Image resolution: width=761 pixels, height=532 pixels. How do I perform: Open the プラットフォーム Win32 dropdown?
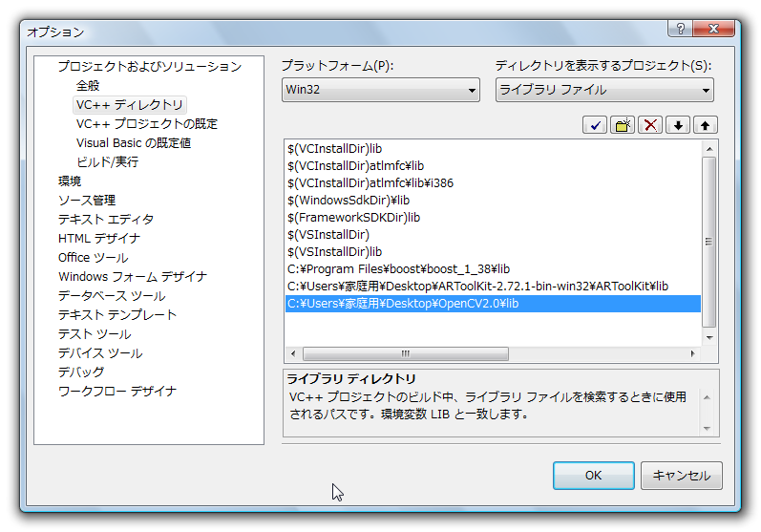(x=380, y=91)
